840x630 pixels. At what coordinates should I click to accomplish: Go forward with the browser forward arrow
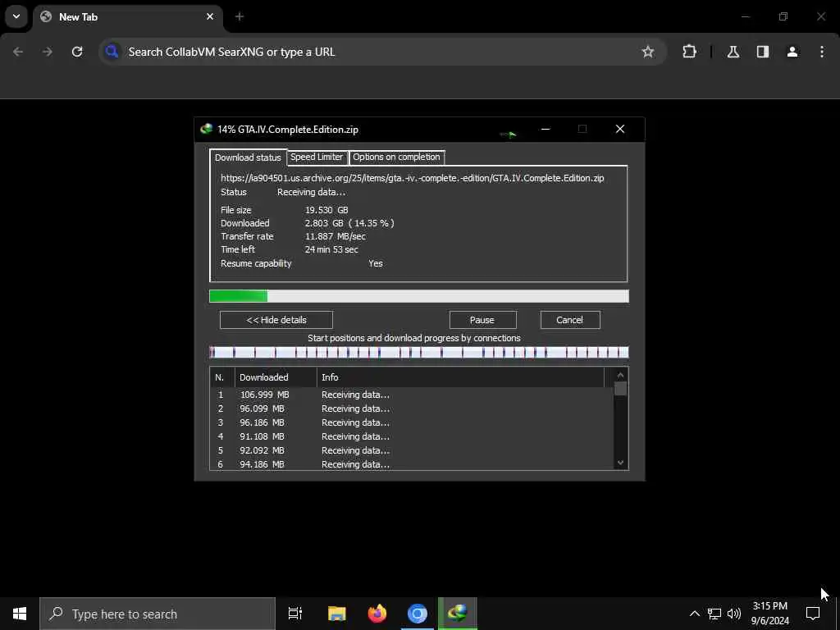coord(48,52)
